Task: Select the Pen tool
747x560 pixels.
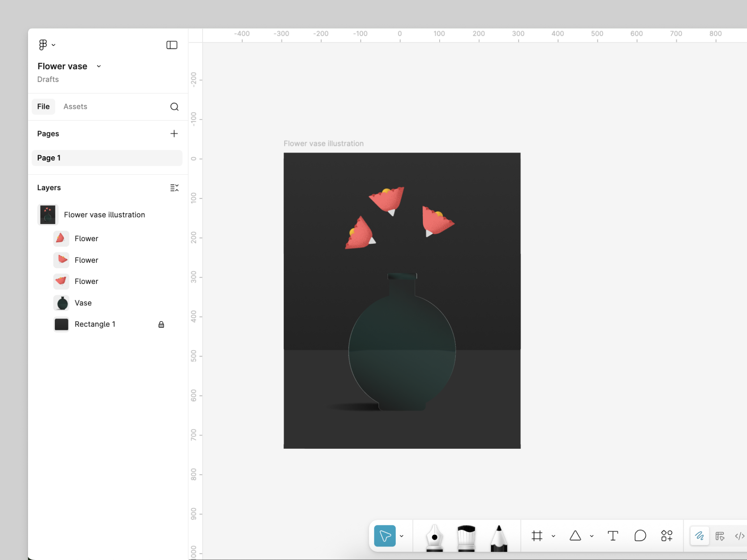Action: pyautogui.click(x=434, y=537)
